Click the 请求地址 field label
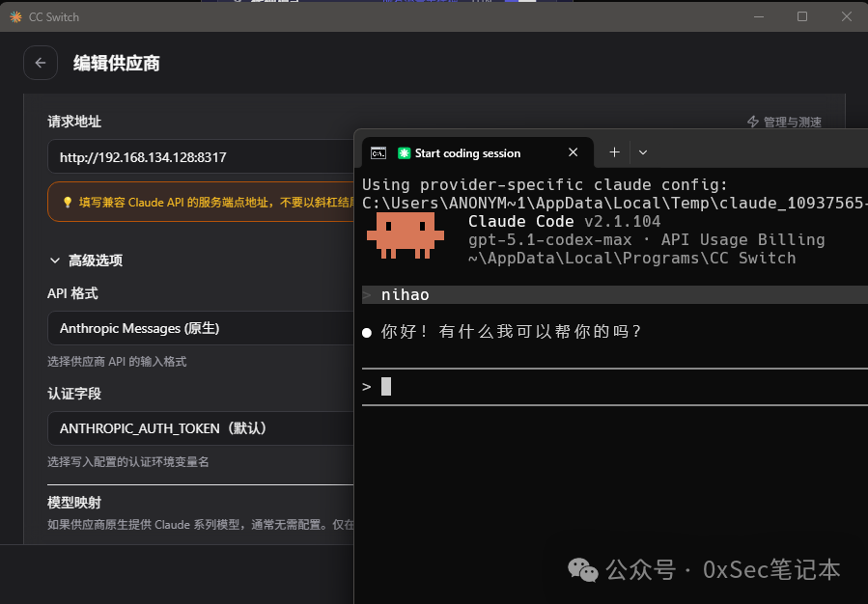The height and width of the screenshot is (604, 868). pos(74,122)
